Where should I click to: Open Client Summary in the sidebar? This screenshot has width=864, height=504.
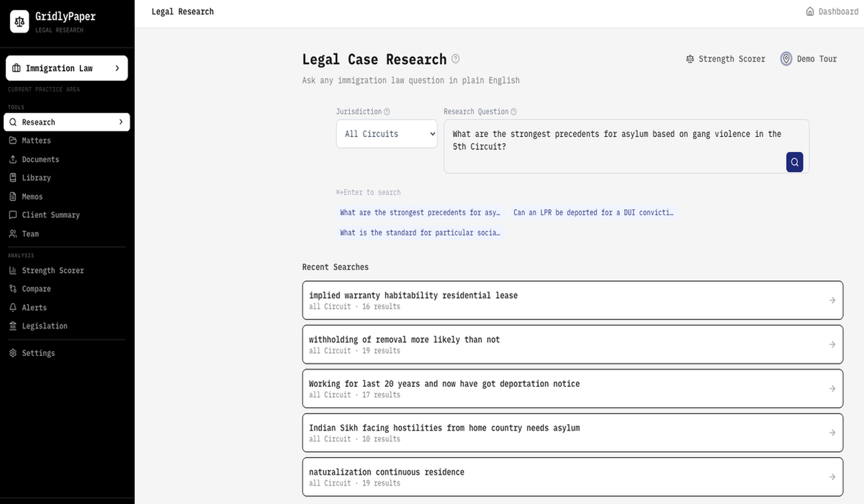pos(67,215)
